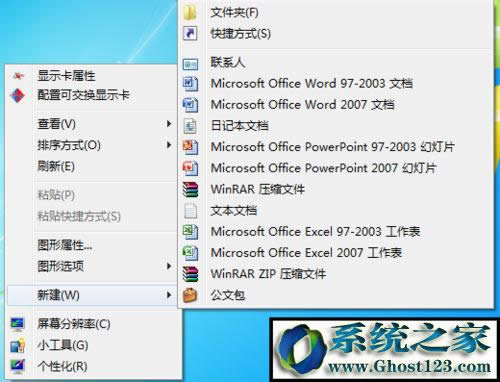Click the folder icon beside 文件夹(F)
This screenshot has height=382, width=500.
[190, 13]
